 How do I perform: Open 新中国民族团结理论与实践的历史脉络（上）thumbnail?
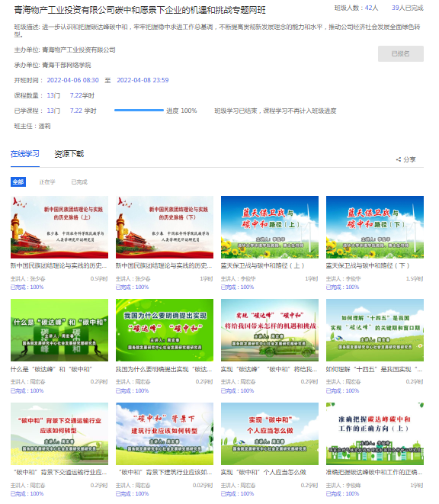tap(59, 227)
